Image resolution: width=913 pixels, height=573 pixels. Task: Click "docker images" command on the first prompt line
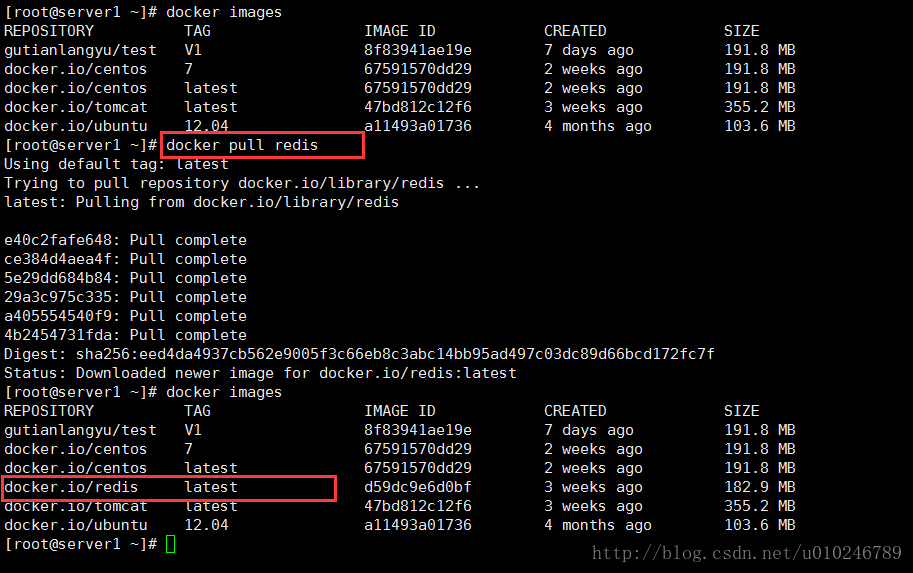click(x=224, y=12)
